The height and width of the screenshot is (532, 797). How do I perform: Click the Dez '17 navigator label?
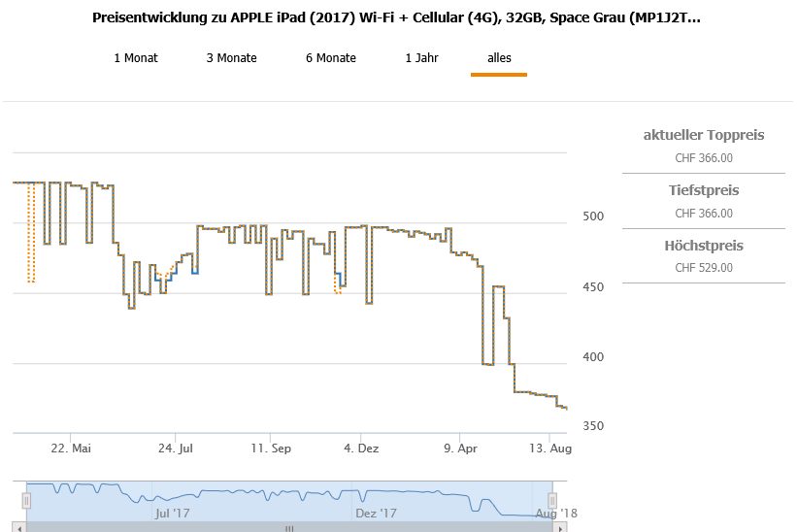point(376,513)
